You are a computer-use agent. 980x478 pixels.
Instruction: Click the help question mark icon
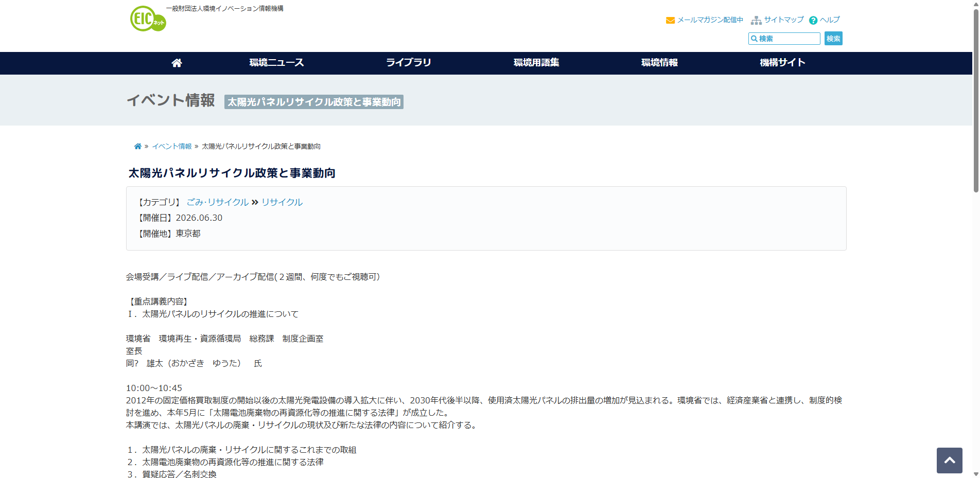point(813,20)
